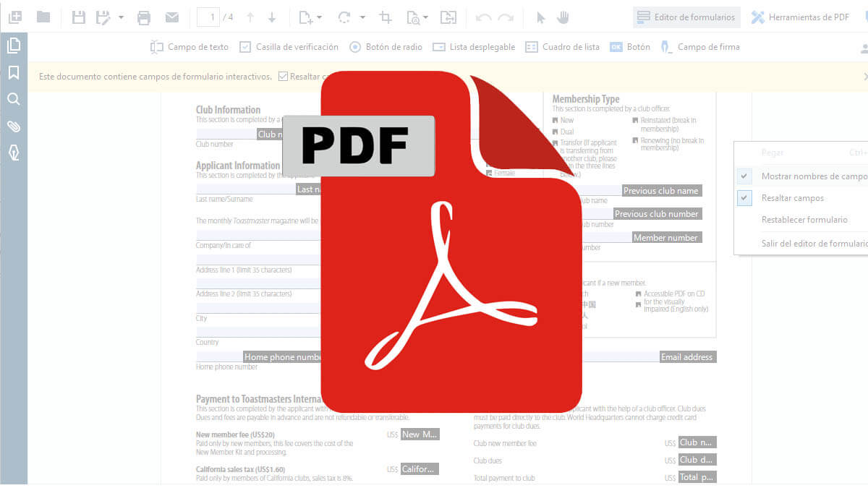Go to the previous page arrow
The width and height of the screenshot is (868, 488).
[250, 17]
